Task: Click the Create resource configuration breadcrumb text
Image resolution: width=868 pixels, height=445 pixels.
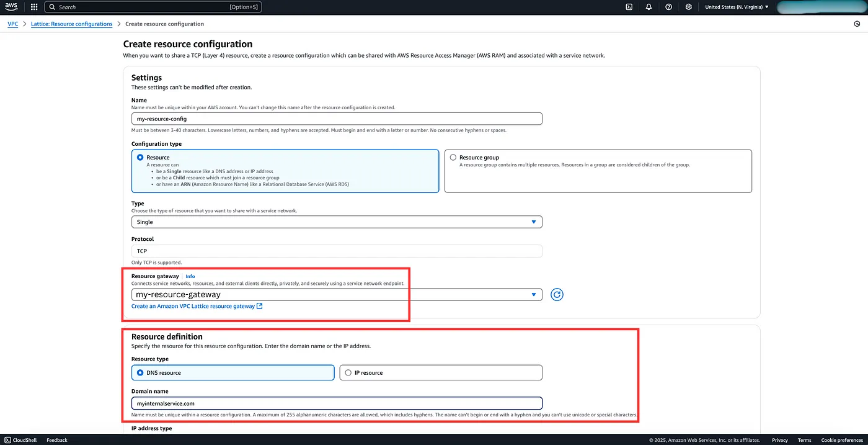Action: [164, 24]
